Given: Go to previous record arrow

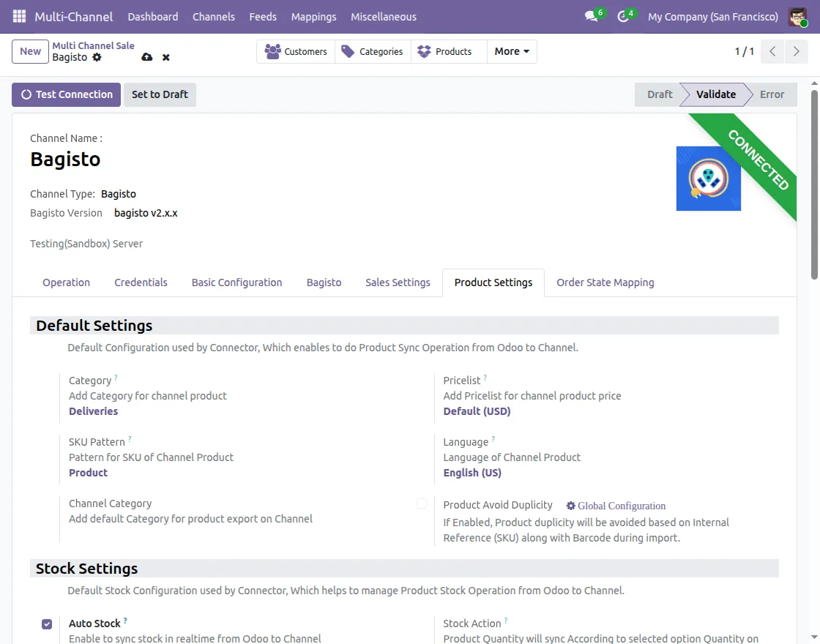Looking at the screenshot, I should click(x=772, y=51).
